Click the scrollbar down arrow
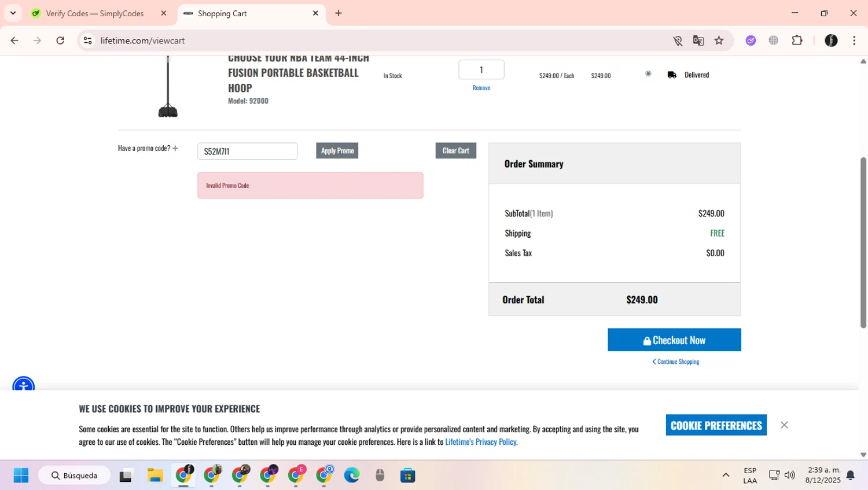This screenshot has width=868, height=490. click(863, 455)
